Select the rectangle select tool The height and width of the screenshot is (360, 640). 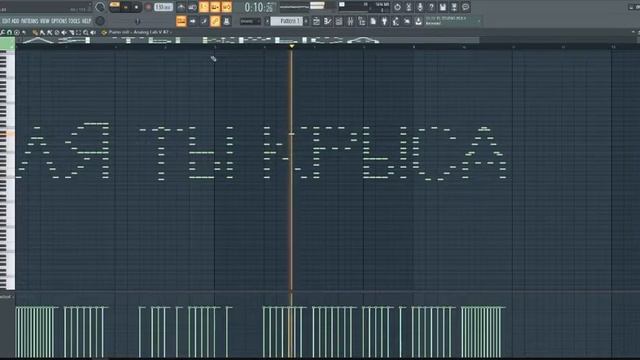(x=78, y=32)
